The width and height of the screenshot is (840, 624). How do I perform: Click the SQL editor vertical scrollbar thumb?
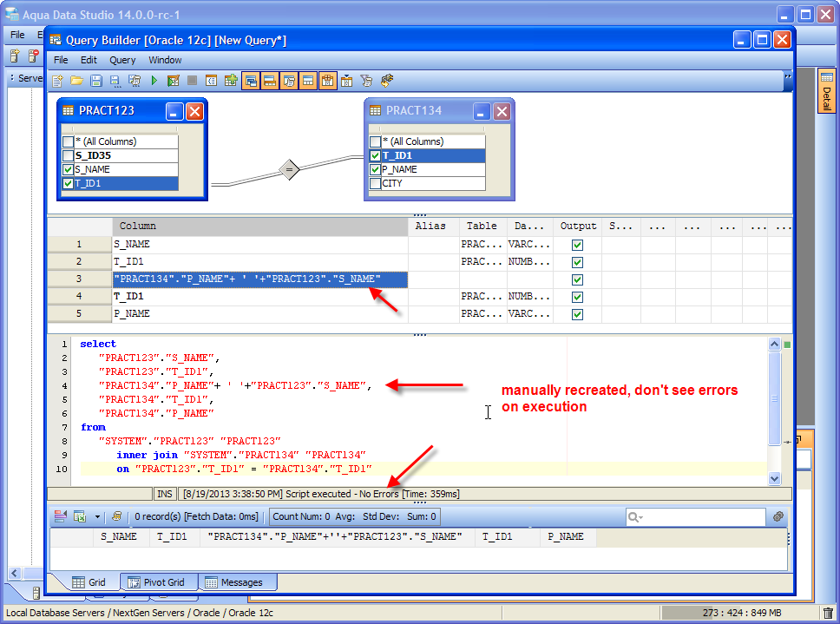point(774,397)
